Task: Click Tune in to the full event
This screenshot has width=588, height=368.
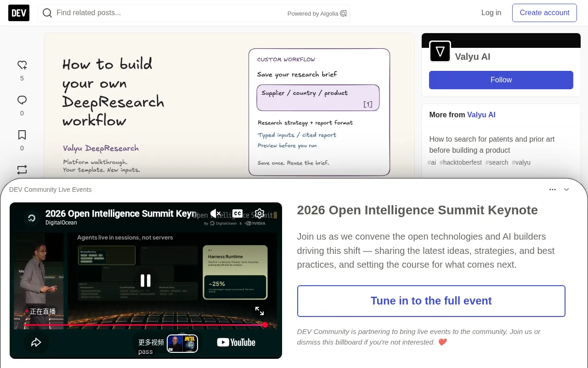Action: coord(431,301)
